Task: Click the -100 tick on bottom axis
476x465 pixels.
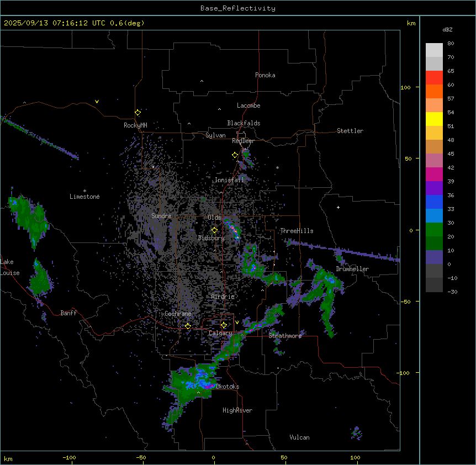Action: tap(69, 458)
